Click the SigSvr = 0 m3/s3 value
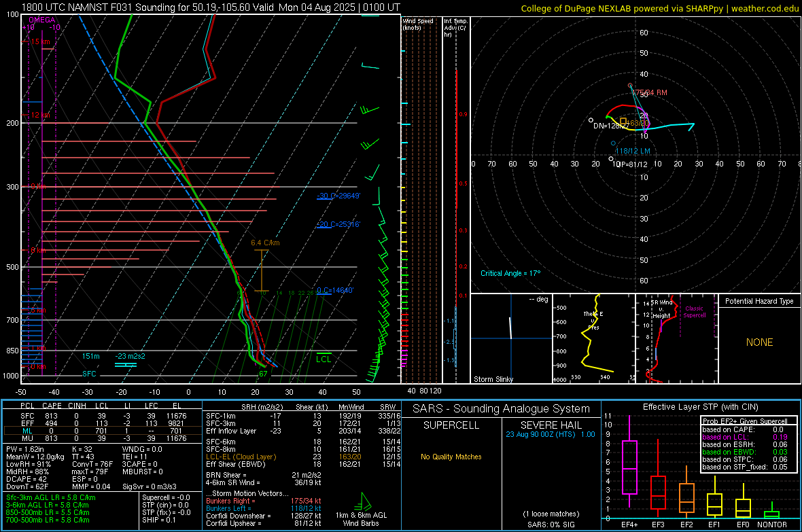 pyautogui.click(x=150, y=486)
